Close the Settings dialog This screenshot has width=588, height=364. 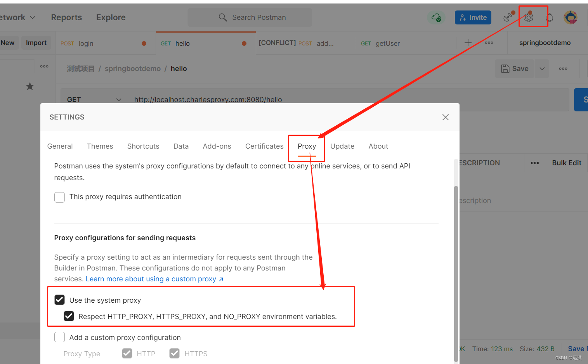click(x=446, y=117)
